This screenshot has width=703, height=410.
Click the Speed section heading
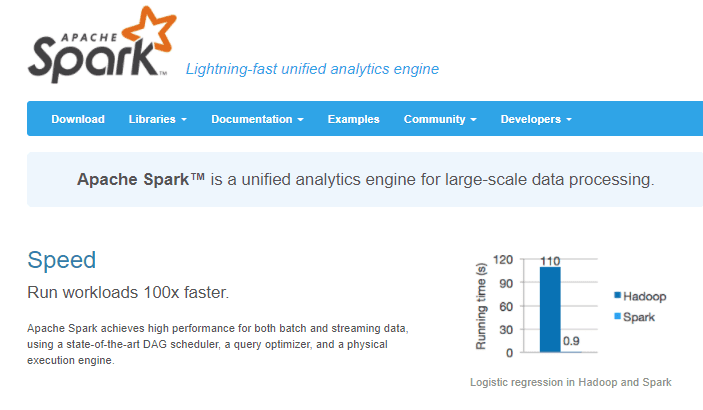coord(61,260)
